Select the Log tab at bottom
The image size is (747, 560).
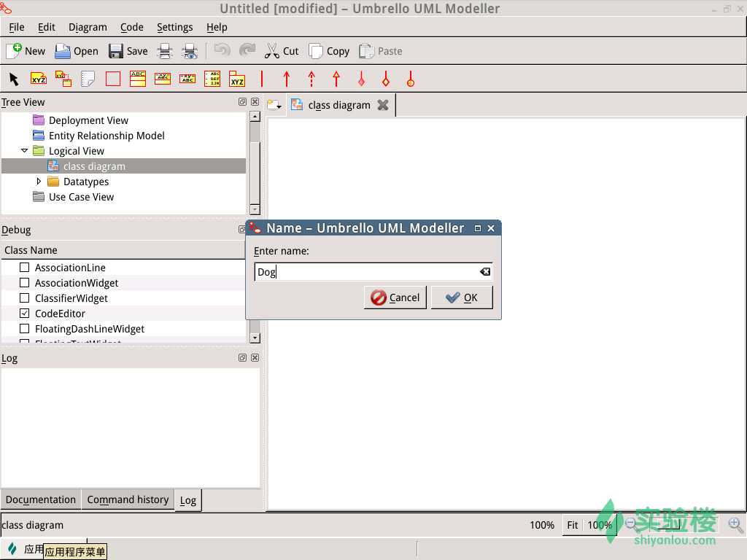click(x=187, y=500)
